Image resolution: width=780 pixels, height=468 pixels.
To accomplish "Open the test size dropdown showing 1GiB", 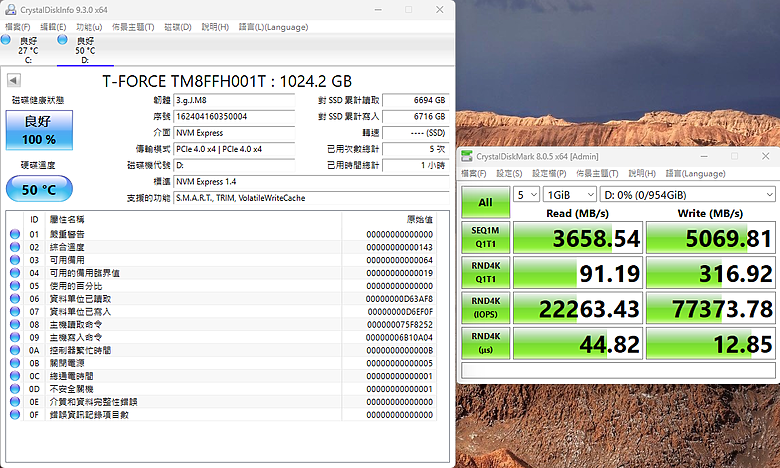I will 570,194.
